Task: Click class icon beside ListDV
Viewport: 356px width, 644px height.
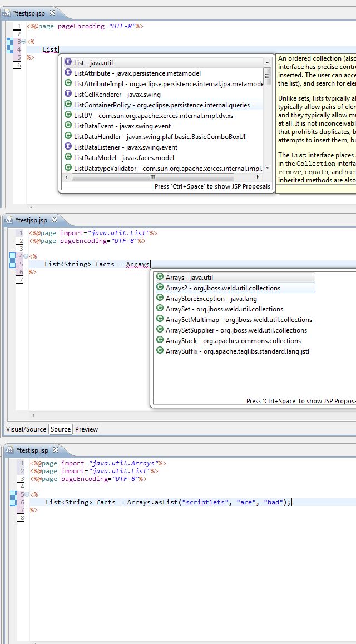Action: coord(68,115)
